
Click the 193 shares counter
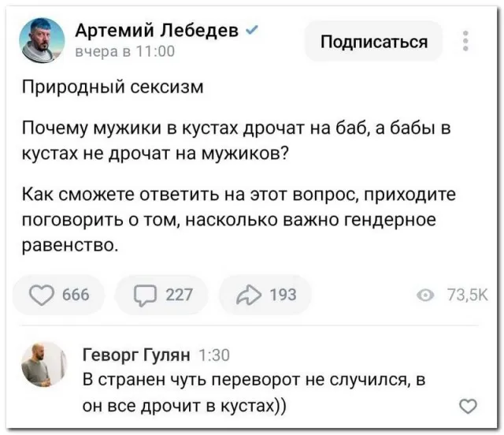coord(283,295)
